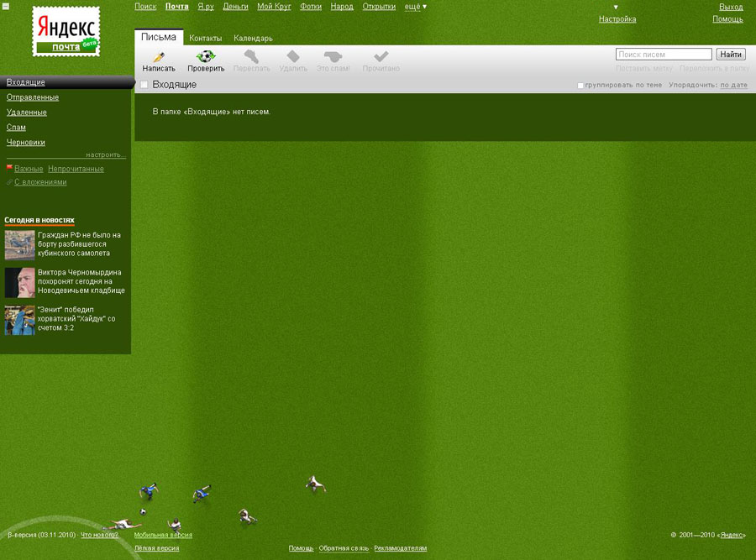
Task: Open Мой Круг in top navigation
Action: point(274,7)
